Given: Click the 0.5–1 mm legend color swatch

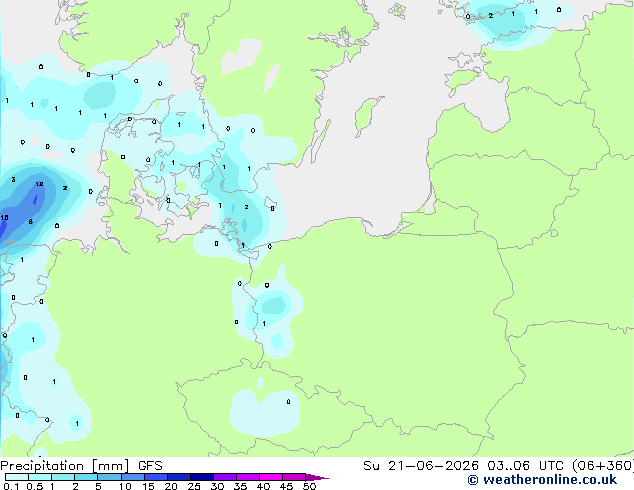Looking at the screenshot, I should (x=40, y=477).
